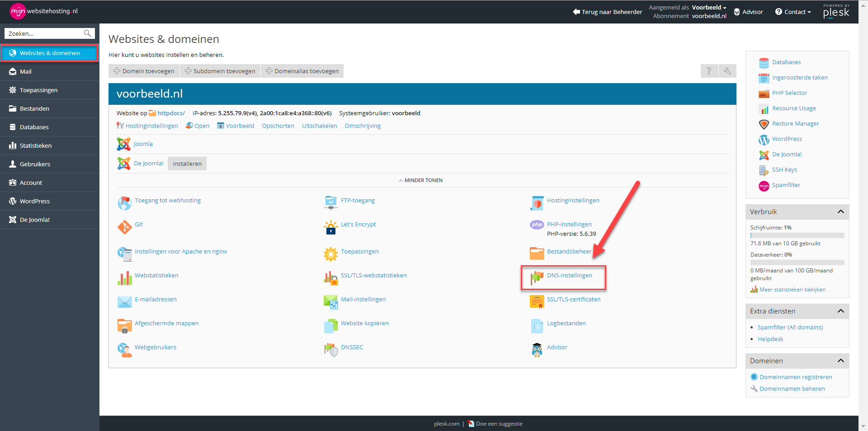
Task: Click the Dataverkeer usage bar
Action: [x=797, y=262]
